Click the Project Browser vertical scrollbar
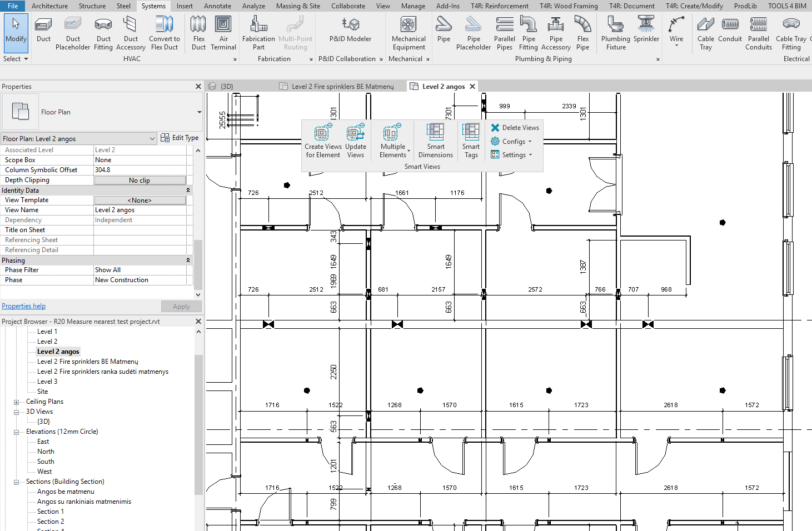Screen dimensions: 812x531 (x=198, y=425)
